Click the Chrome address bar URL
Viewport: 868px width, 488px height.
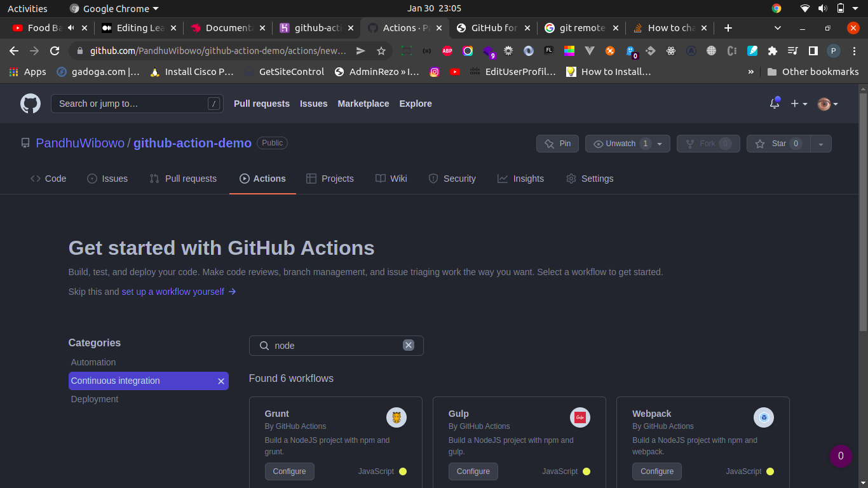coord(219,51)
